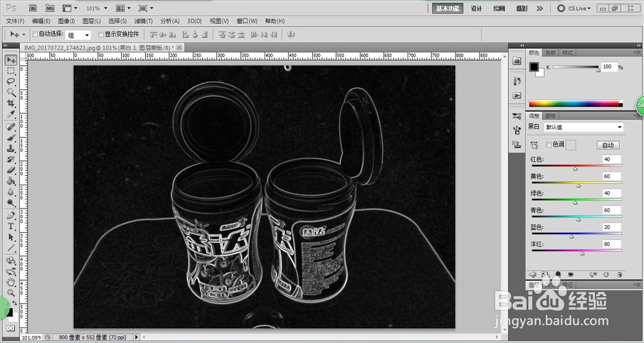Select the Clone Stamp tool
The width and height of the screenshot is (644, 343).
click(x=11, y=149)
